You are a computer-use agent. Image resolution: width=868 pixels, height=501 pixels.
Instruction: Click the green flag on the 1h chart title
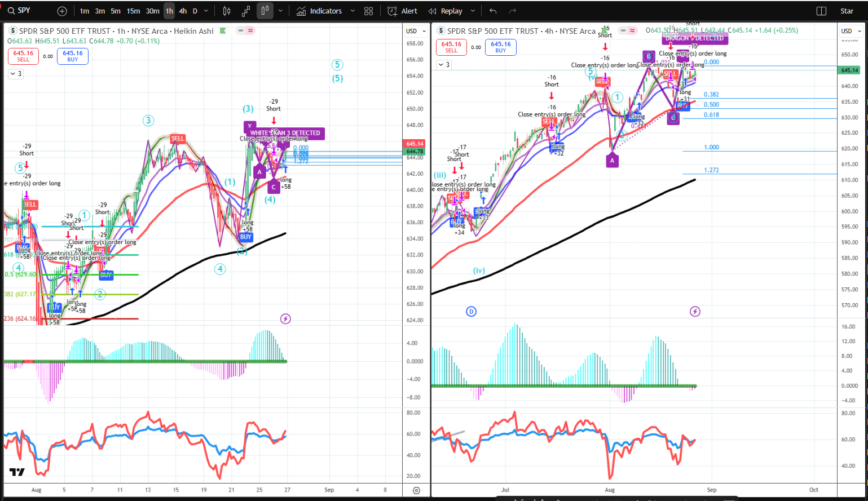click(223, 30)
